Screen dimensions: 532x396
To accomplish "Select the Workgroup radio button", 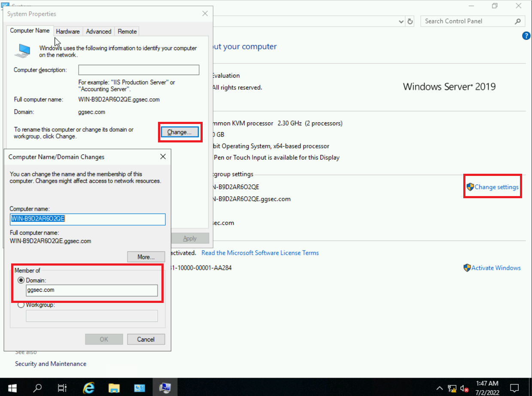I will (x=21, y=305).
